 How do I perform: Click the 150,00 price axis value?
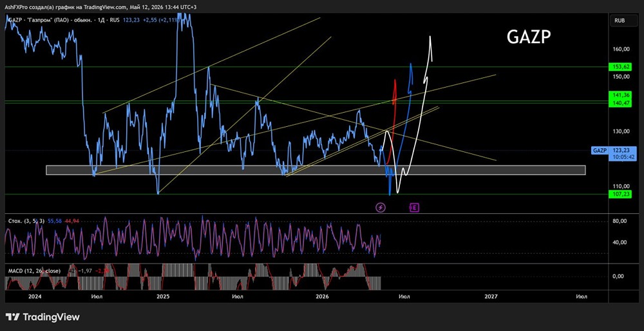(621, 77)
